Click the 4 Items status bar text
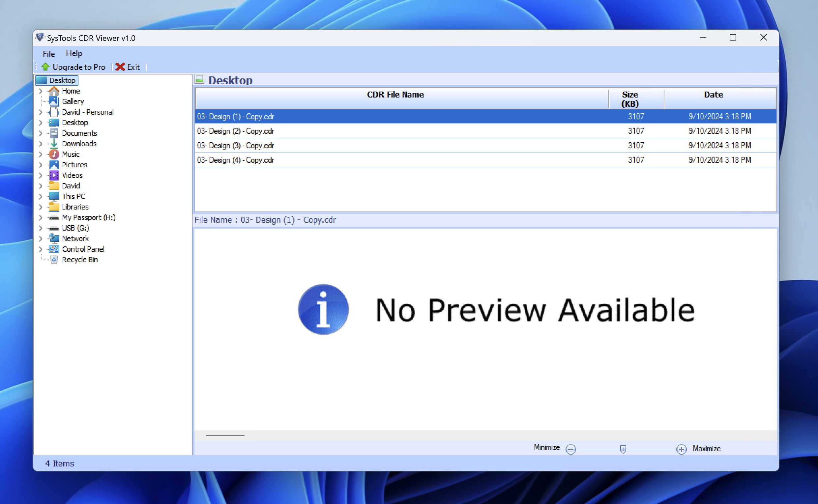The height and width of the screenshot is (504, 818). [x=60, y=463]
